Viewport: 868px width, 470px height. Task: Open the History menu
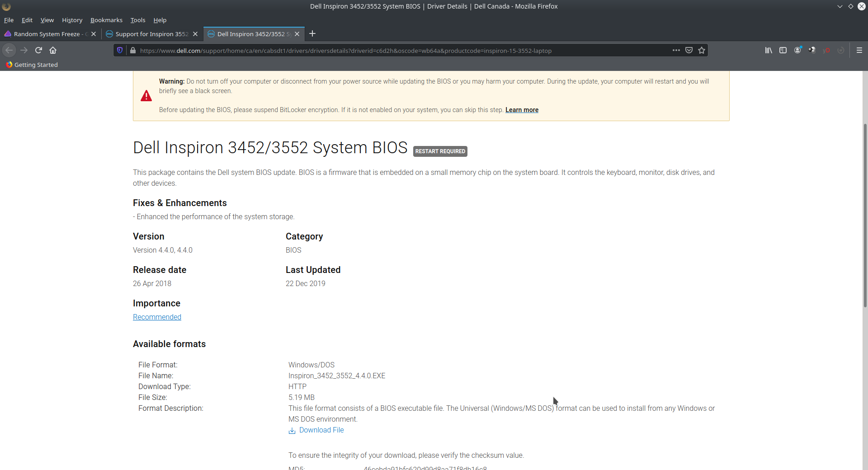click(72, 20)
